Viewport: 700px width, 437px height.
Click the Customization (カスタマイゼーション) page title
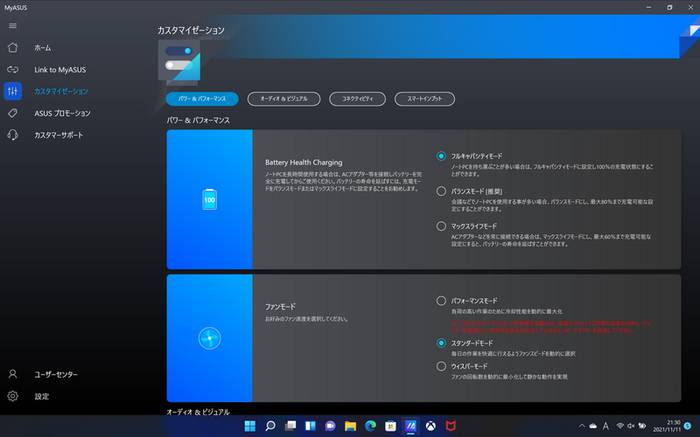191,30
